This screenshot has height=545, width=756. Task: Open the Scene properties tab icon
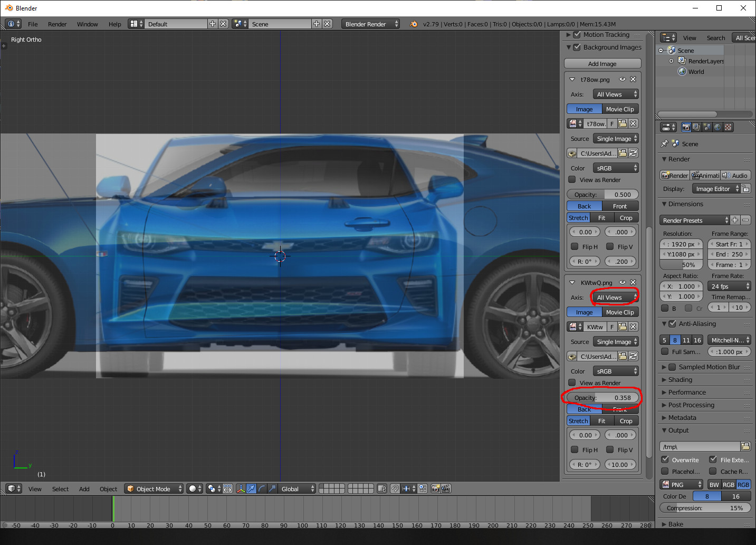point(707,127)
